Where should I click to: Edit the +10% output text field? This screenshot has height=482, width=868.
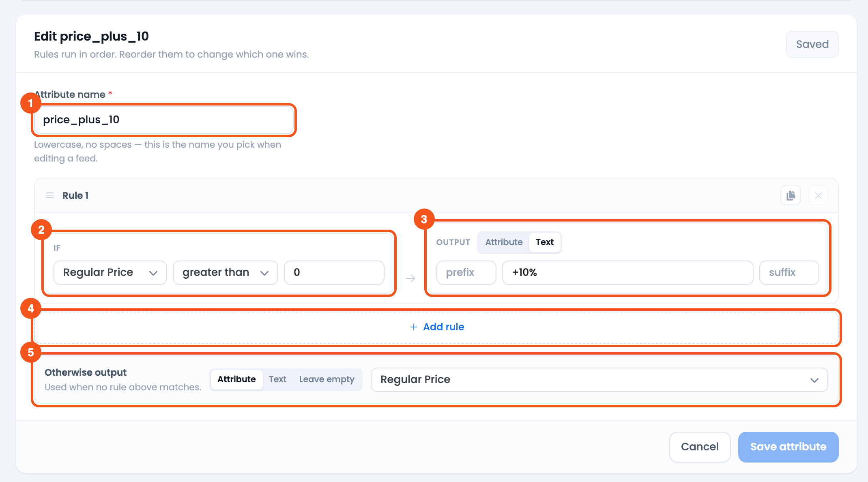click(627, 273)
